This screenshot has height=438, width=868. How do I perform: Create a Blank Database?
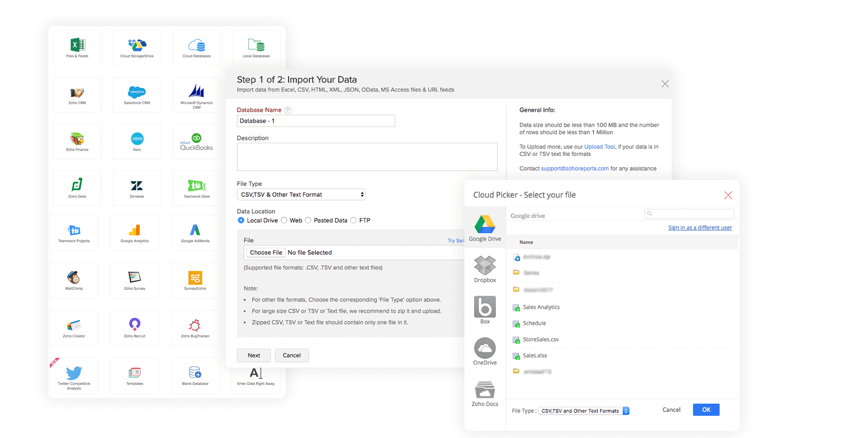pyautogui.click(x=195, y=375)
